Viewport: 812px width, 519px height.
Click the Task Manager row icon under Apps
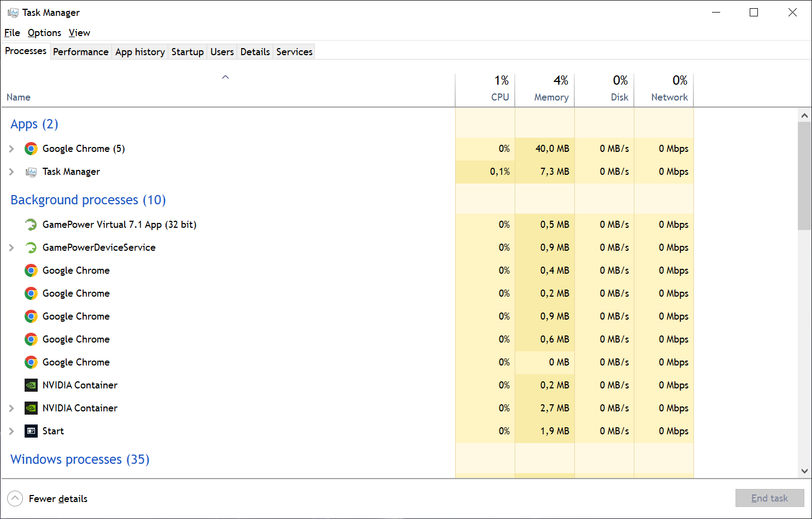coord(31,172)
